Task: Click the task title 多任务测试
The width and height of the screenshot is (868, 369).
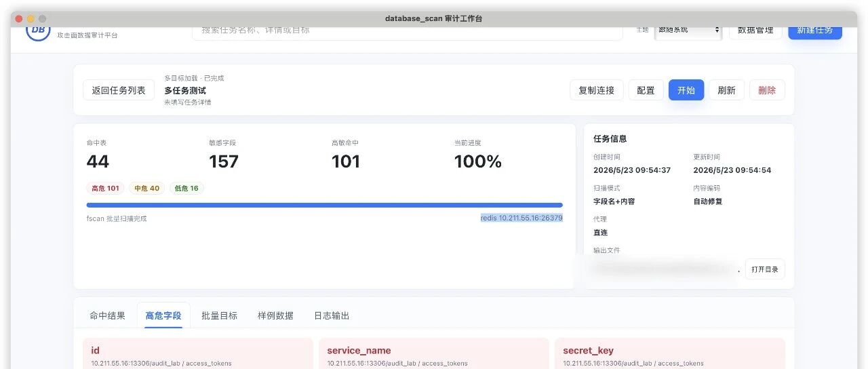Action: tap(185, 90)
